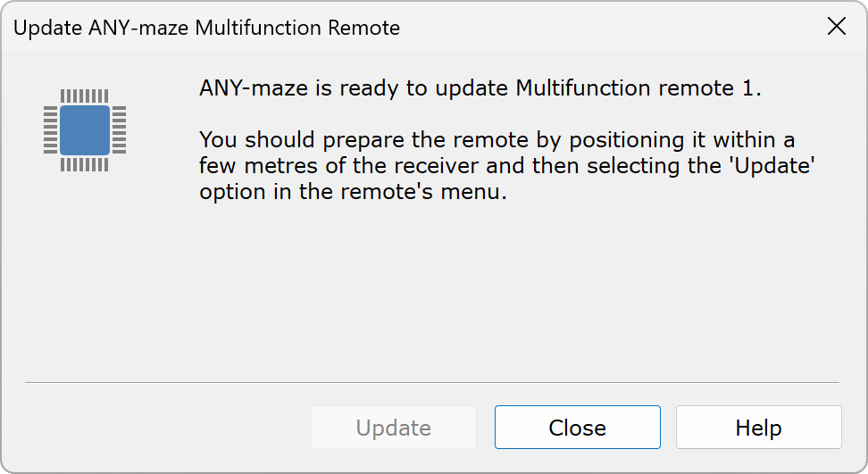868x474 pixels.
Task: Click the greyed-out Update button
Action: pos(394,427)
